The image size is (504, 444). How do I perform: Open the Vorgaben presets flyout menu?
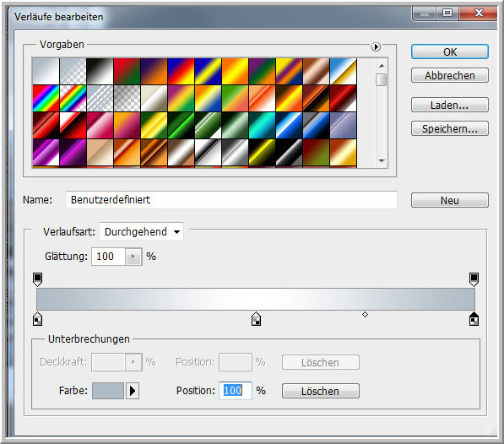point(376,47)
